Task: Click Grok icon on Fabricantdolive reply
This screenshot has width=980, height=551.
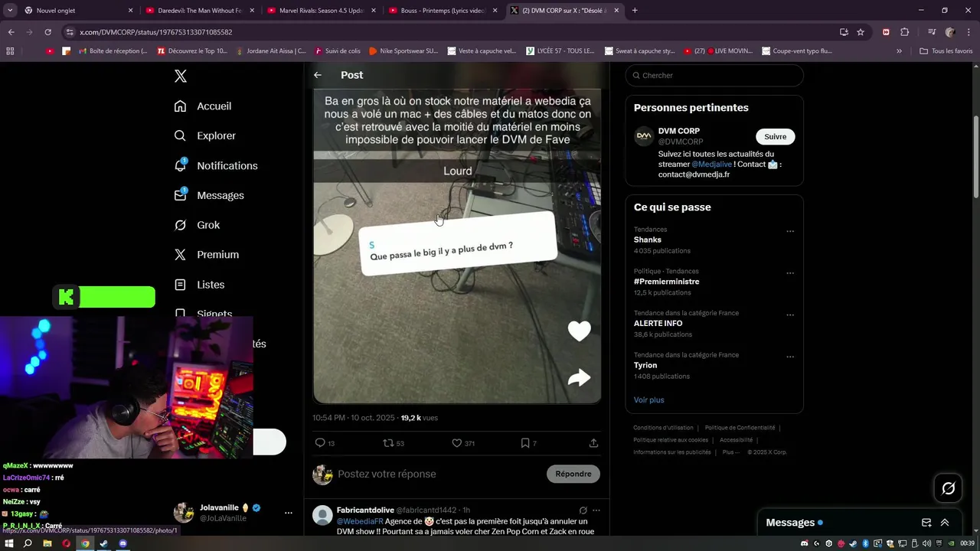Action: 583,510
